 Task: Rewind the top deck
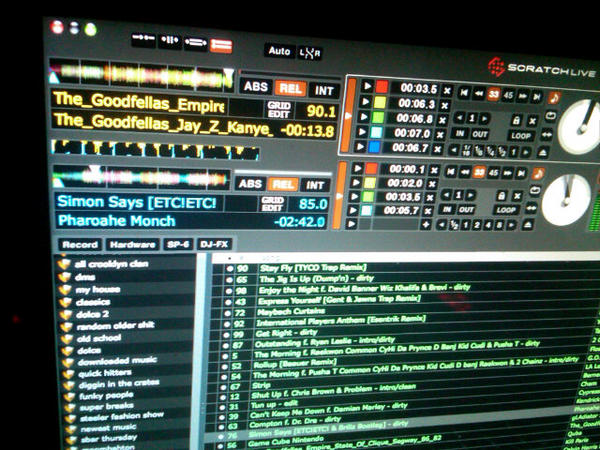[x=479, y=93]
